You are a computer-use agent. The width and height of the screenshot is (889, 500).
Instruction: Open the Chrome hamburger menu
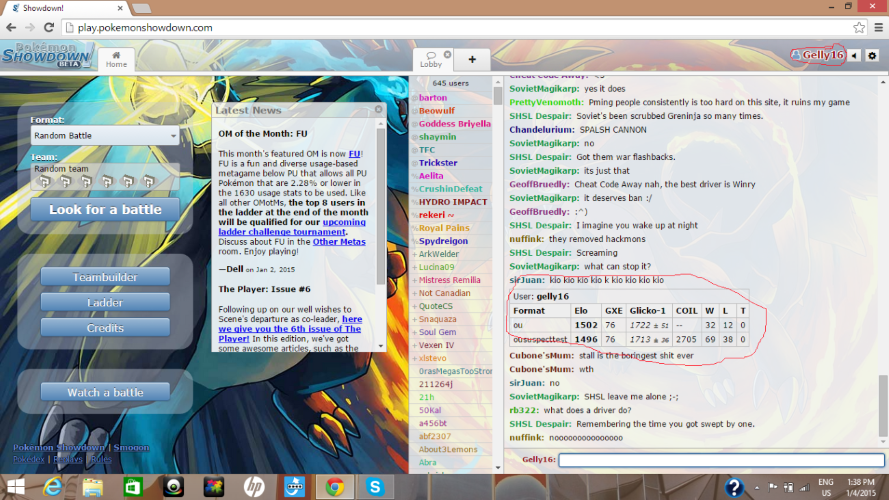pyautogui.click(x=876, y=28)
